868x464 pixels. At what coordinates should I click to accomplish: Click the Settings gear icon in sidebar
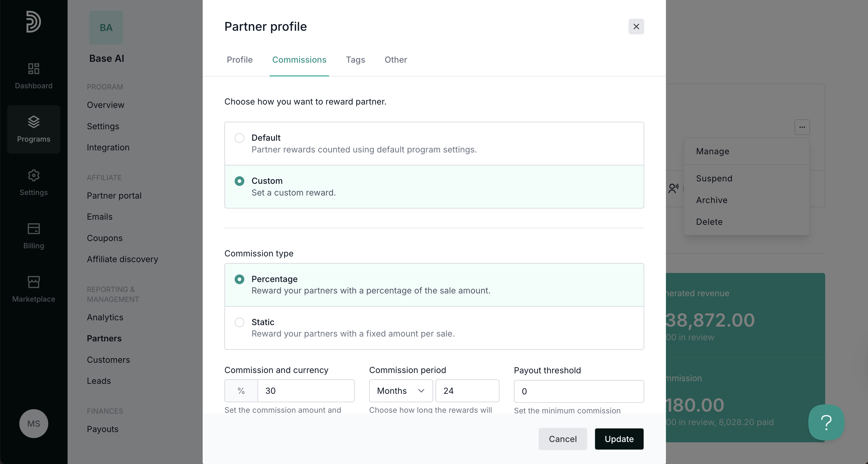(33, 175)
